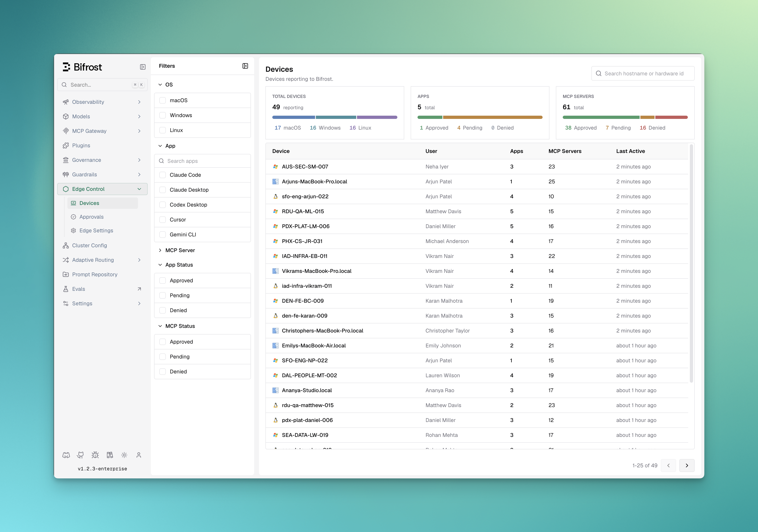Click the Denied segment of MCP Servers bar
Image resolution: width=758 pixels, height=532 pixels.
click(671, 117)
